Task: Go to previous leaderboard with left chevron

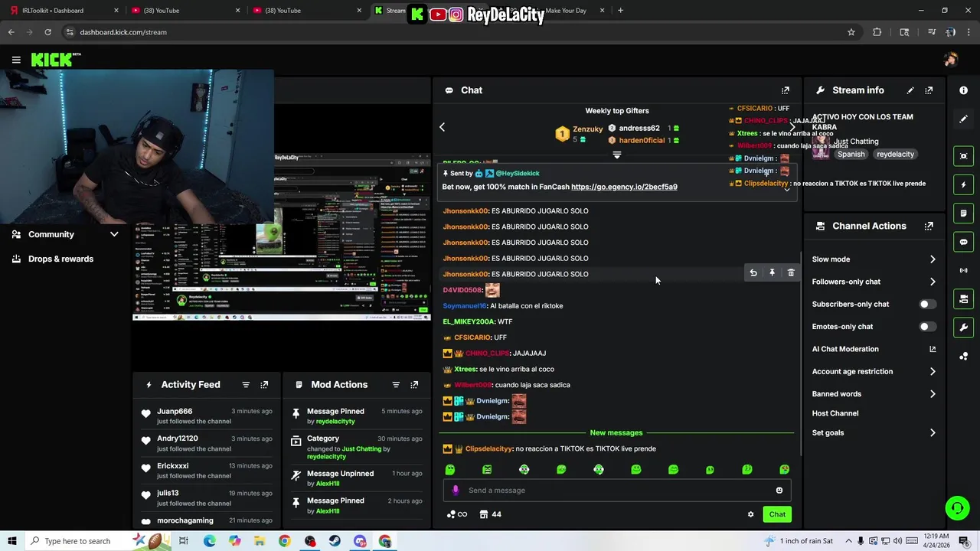Action: (442, 127)
